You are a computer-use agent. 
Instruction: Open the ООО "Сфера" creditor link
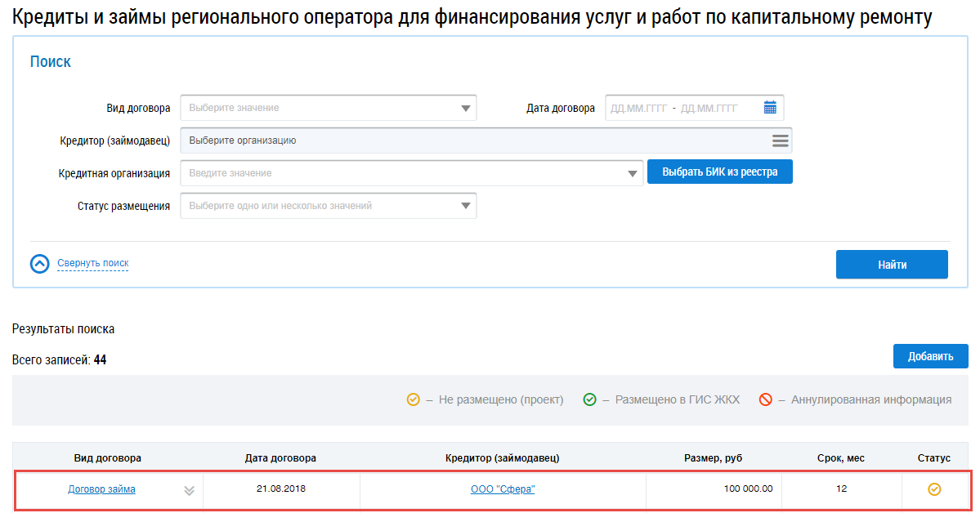[x=502, y=489]
